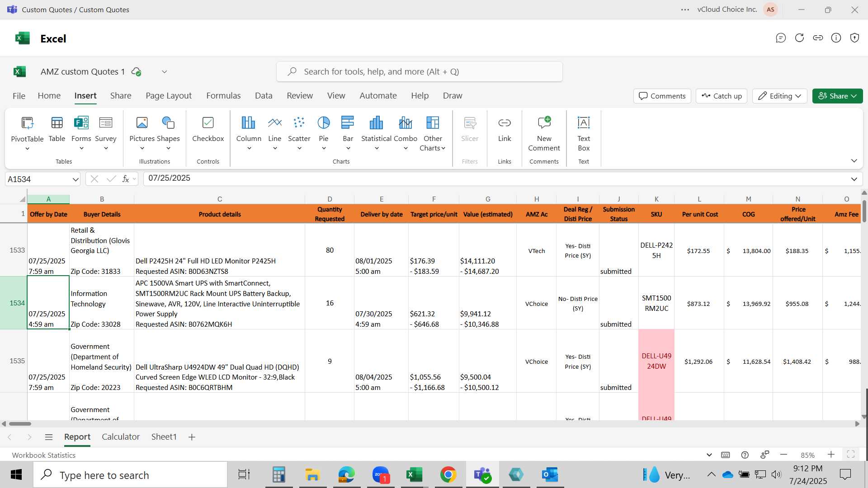Image resolution: width=868 pixels, height=488 pixels.
Task: Open the Comments pane button
Action: 662,96
